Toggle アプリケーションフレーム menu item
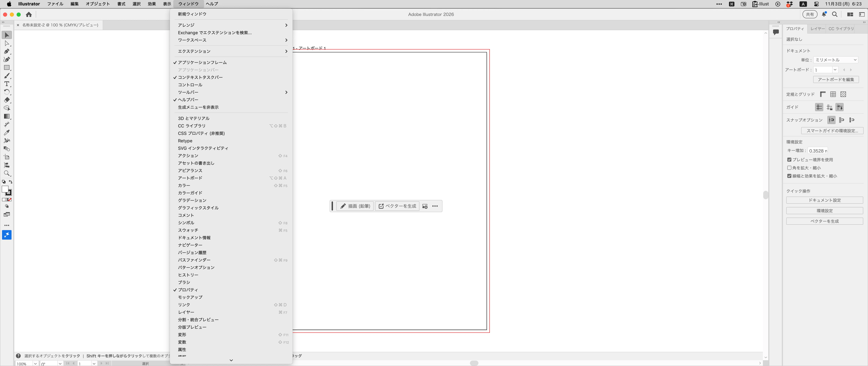 231,62
